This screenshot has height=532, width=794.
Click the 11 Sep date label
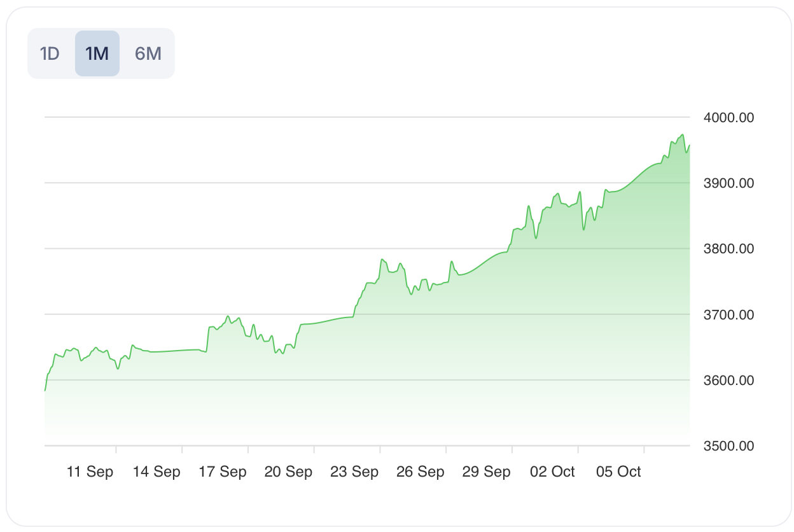[90, 472]
